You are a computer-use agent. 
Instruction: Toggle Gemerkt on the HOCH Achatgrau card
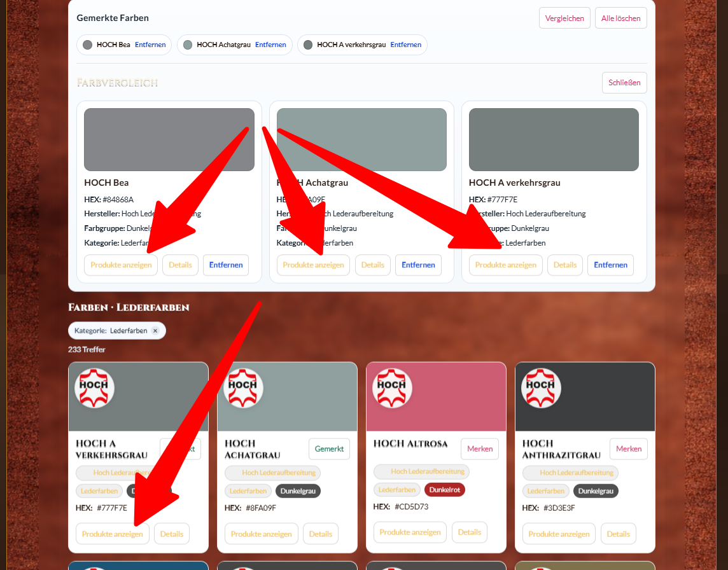pyautogui.click(x=330, y=448)
